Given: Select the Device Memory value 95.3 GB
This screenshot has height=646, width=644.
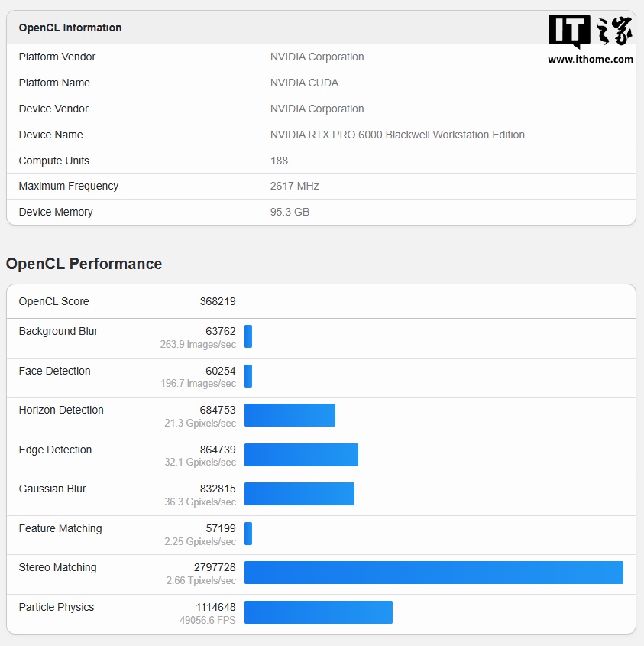Looking at the screenshot, I should [x=290, y=212].
